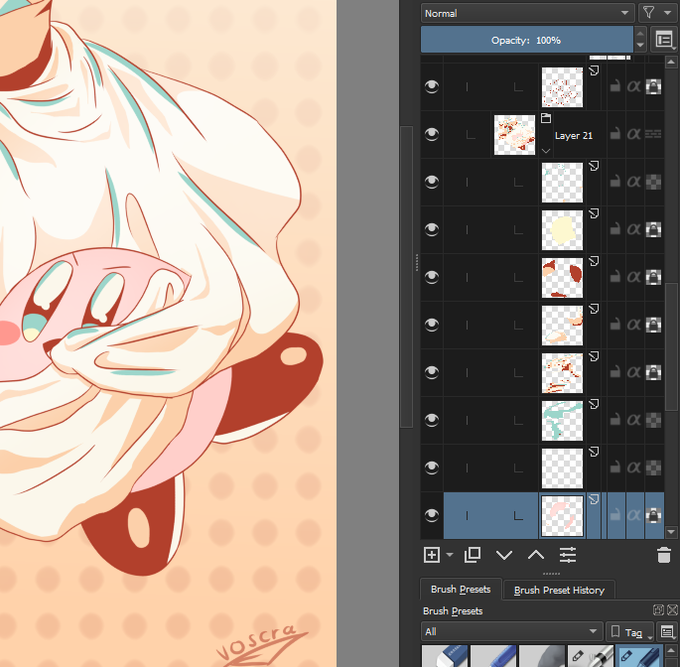680x667 pixels.
Task: Select the red shapes layer thumbnail
Action: (x=562, y=277)
